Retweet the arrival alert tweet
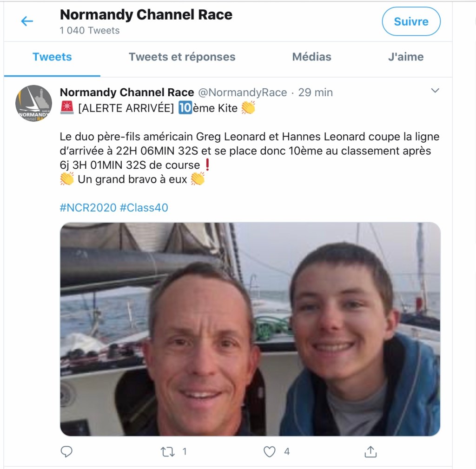This screenshot has height=469, width=476. [167, 451]
